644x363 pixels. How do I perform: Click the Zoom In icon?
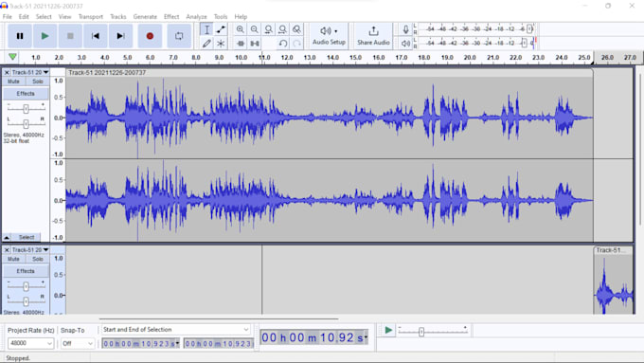[241, 29]
